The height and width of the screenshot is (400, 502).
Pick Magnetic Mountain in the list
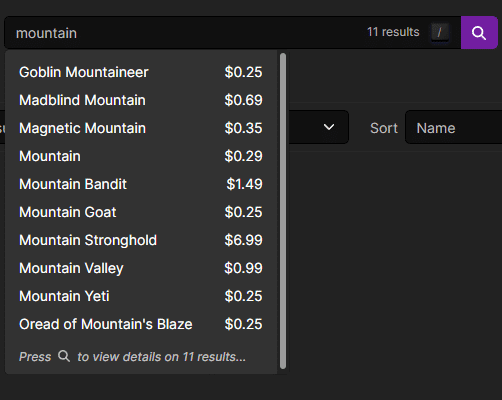(141, 128)
